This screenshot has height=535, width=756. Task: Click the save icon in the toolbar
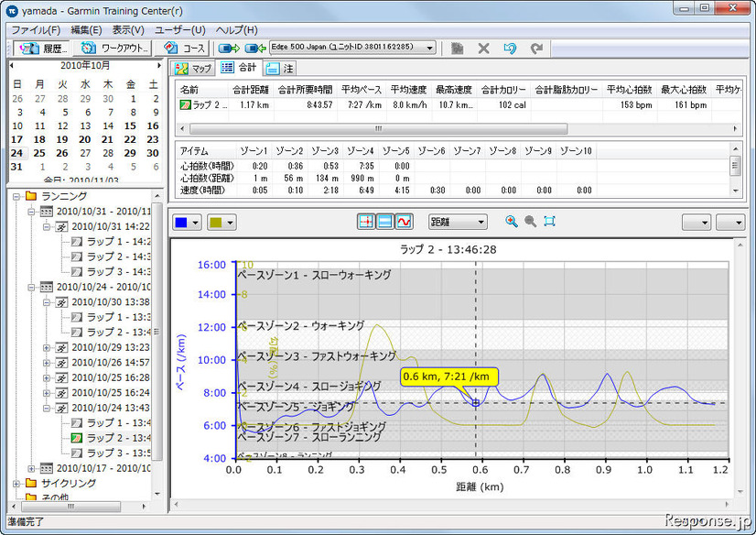coord(457,48)
